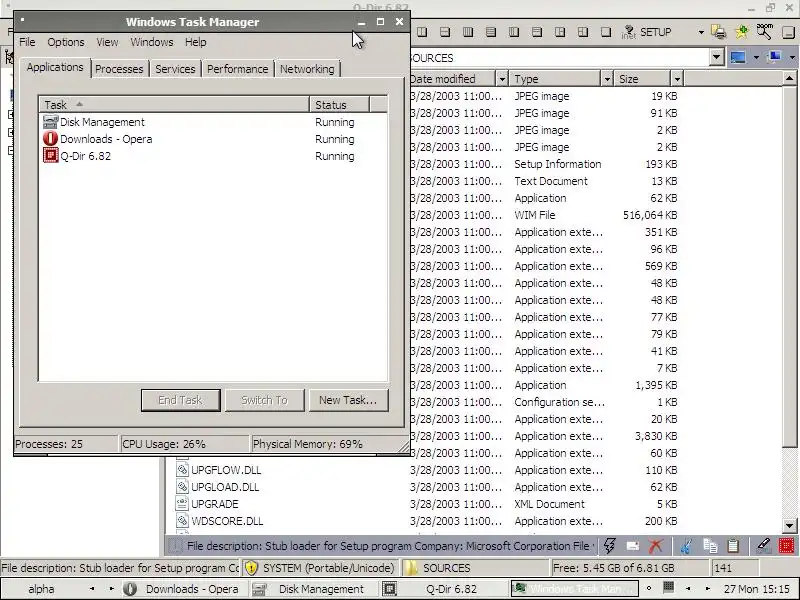Click the yellow shield SYSTEM status icon
The width and height of the screenshot is (800, 600).
[252, 568]
